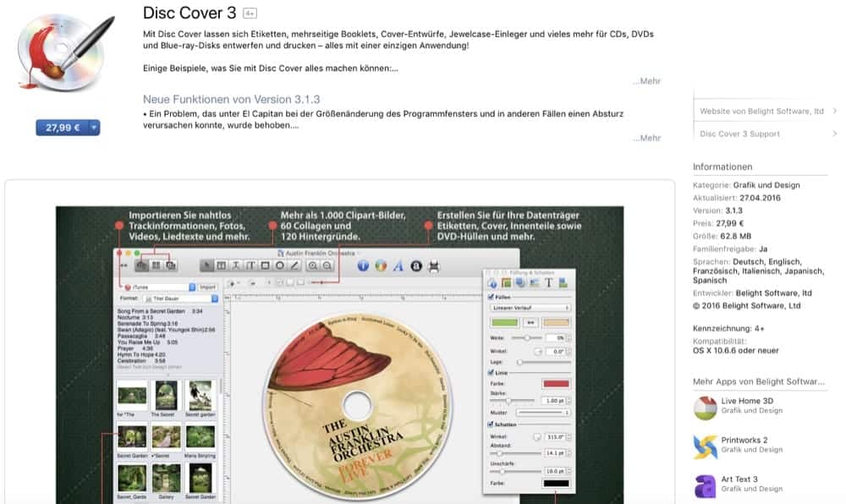The image size is (846, 504).
Task: Open Live Home 3D app link
Action: (747, 401)
